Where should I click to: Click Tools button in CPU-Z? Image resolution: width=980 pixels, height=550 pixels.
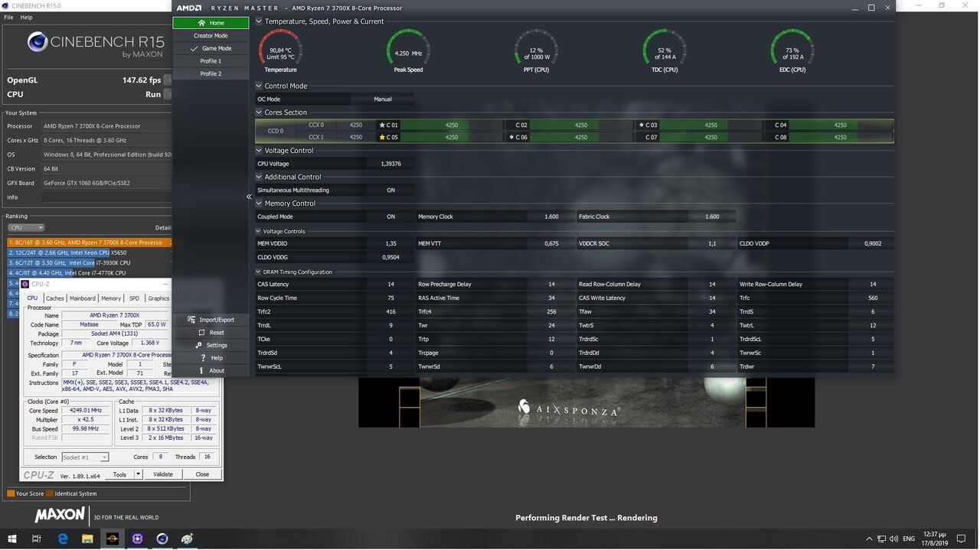coord(119,474)
